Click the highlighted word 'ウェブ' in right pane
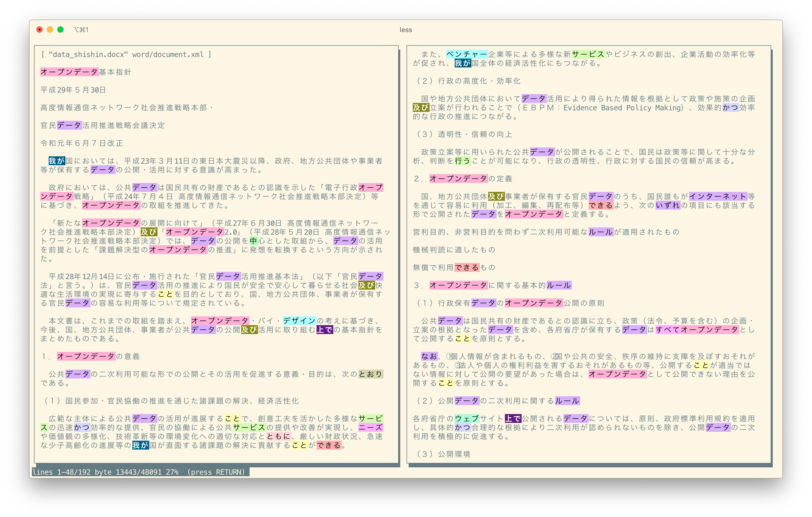 pos(467,418)
